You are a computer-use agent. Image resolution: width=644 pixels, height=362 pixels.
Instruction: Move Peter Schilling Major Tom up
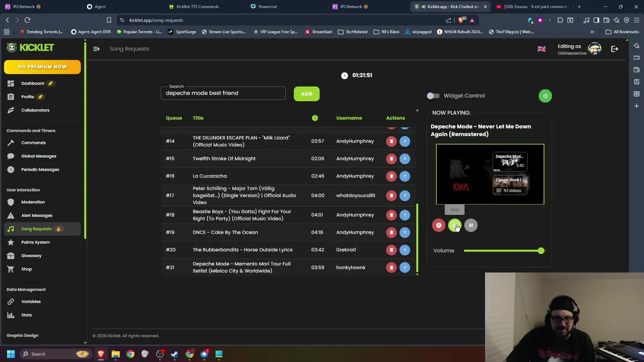point(405,196)
